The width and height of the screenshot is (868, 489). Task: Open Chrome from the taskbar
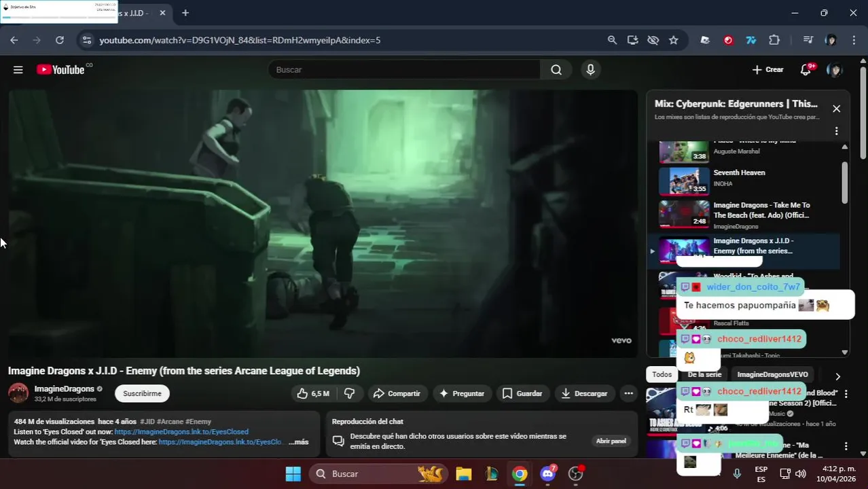click(520, 473)
